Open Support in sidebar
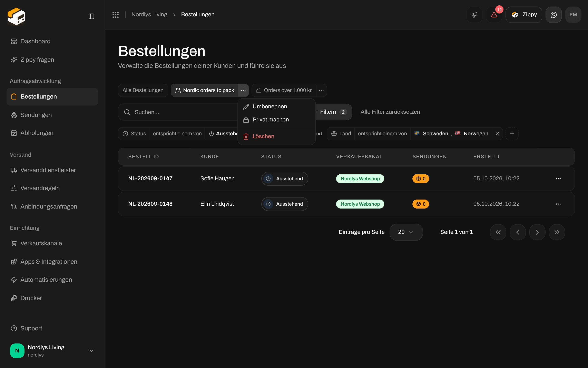 coord(52,328)
